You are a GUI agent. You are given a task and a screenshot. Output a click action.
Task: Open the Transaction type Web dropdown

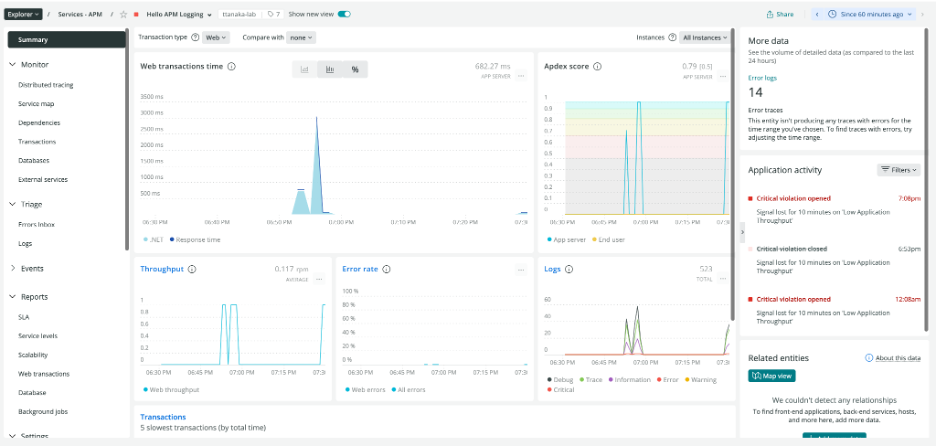(x=216, y=37)
